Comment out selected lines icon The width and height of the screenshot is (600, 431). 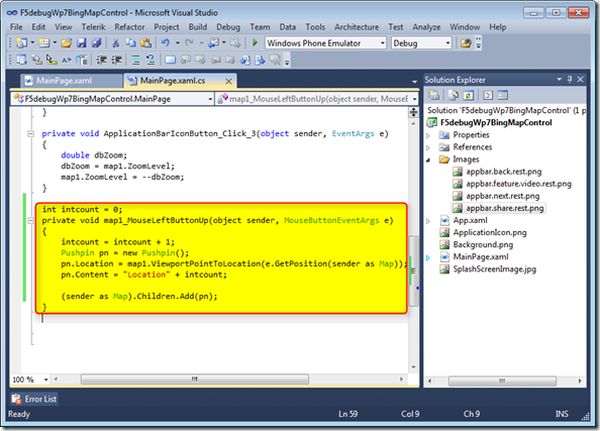(x=136, y=60)
